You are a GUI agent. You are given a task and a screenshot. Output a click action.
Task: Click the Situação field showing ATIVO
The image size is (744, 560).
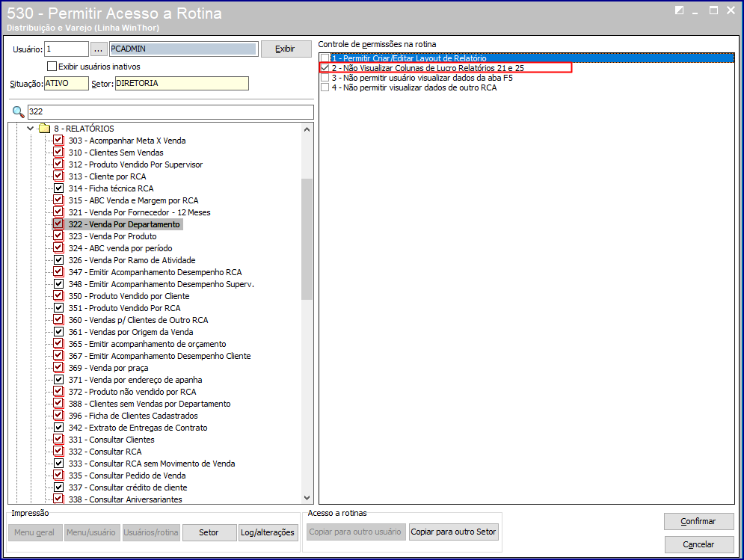coord(67,84)
